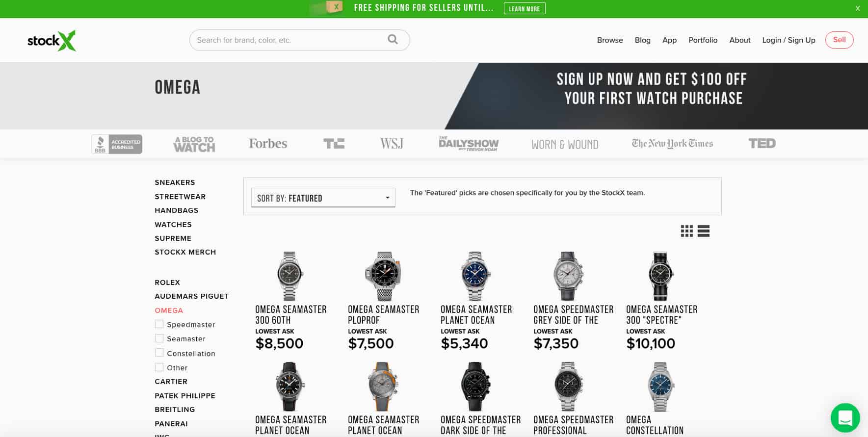Go to the Portfolio page
This screenshot has height=437, width=868.
[x=703, y=40]
